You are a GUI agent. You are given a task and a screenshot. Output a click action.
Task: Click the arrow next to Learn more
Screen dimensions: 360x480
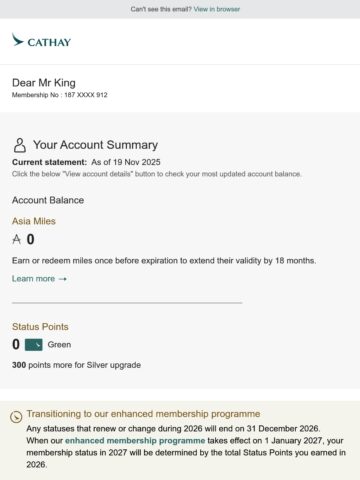pos(63,279)
